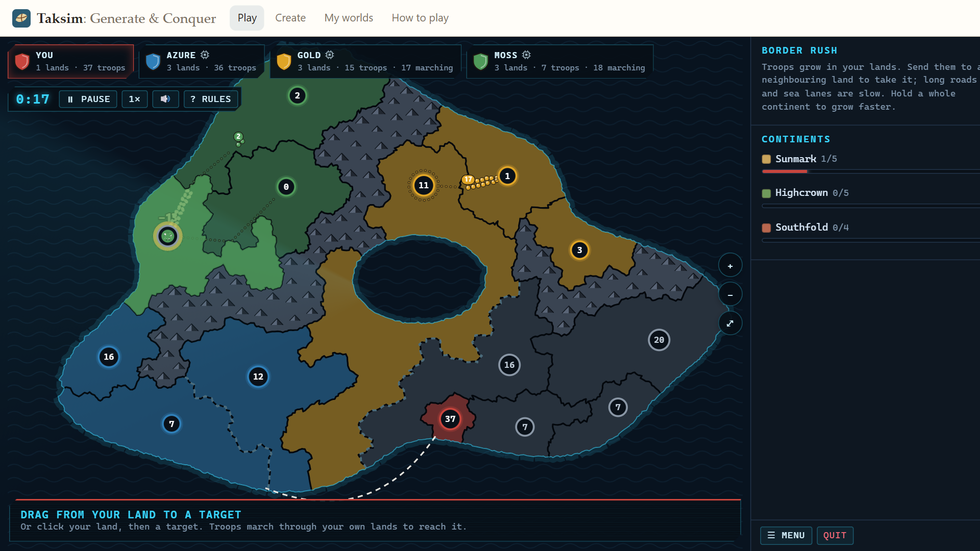Click the AI chip icon beside AZURE

(205, 55)
